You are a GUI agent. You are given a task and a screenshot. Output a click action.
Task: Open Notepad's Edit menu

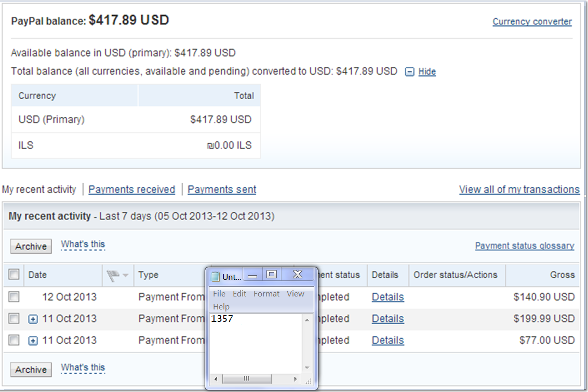[239, 294]
